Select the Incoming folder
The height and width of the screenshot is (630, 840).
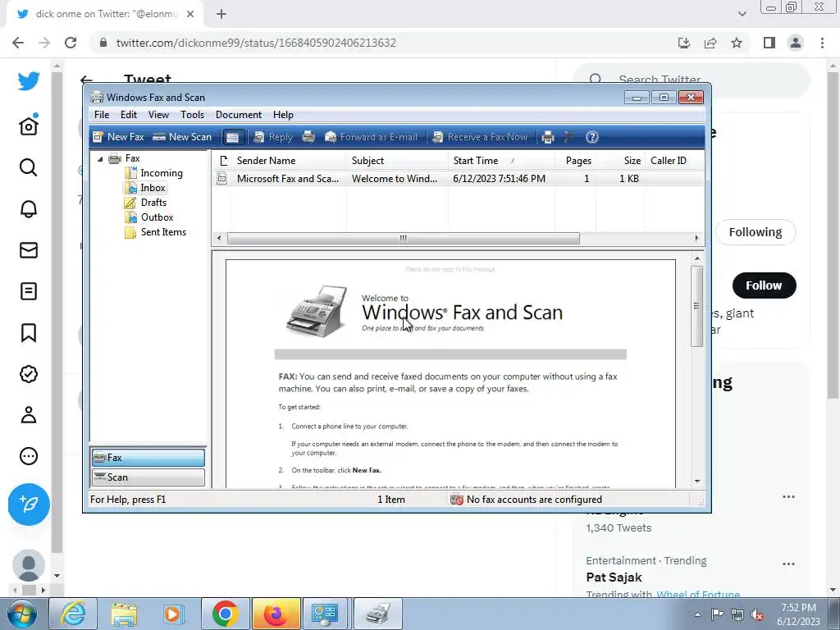(x=162, y=173)
